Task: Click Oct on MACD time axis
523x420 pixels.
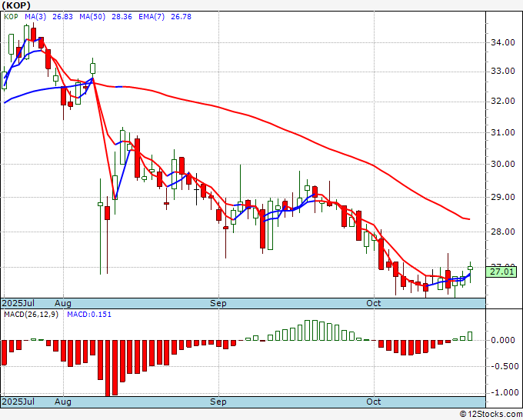Action: pos(373,402)
